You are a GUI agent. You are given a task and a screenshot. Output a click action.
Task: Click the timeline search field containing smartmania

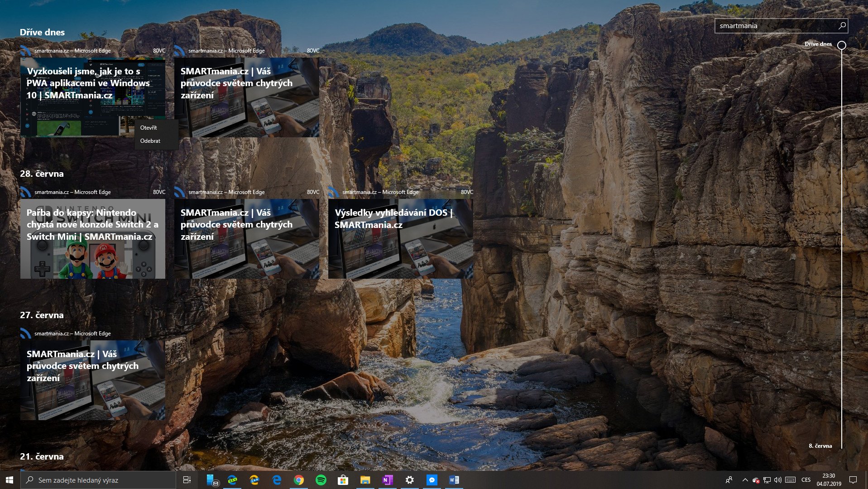click(x=781, y=26)
